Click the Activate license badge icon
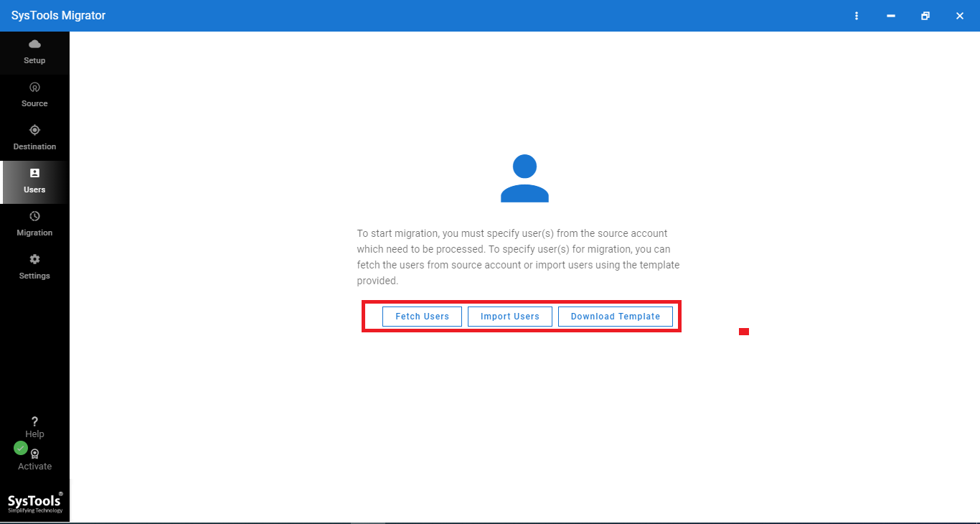Image resolution: width=980 pixels, height=524 pixels. point(34,454)
